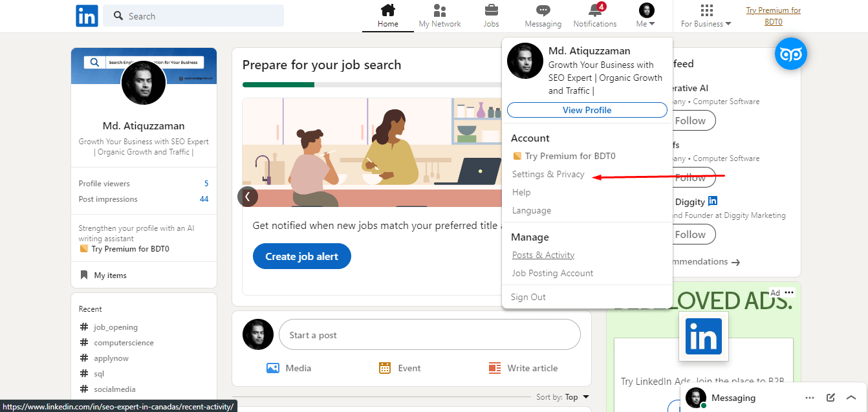Click dropdown profile photo thumbnail
868x412 pixels.
point(525,61)
